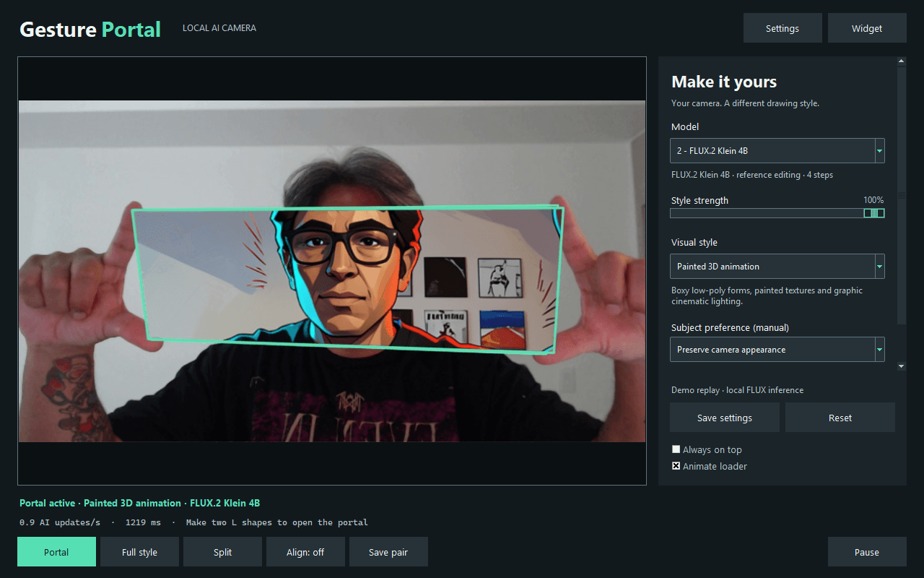Disable the Animate loader checkbox

[676, 466]
